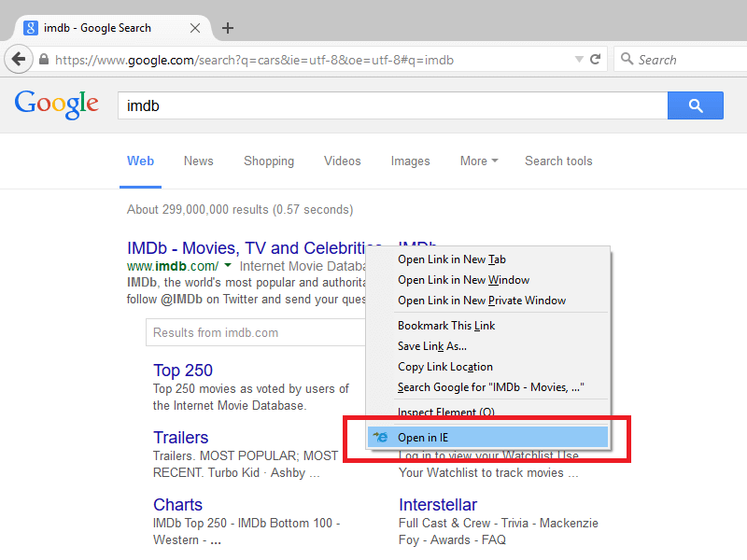Switch to the Videos results tab
Viewport: 747px width, 560px height.
[342, 161]
